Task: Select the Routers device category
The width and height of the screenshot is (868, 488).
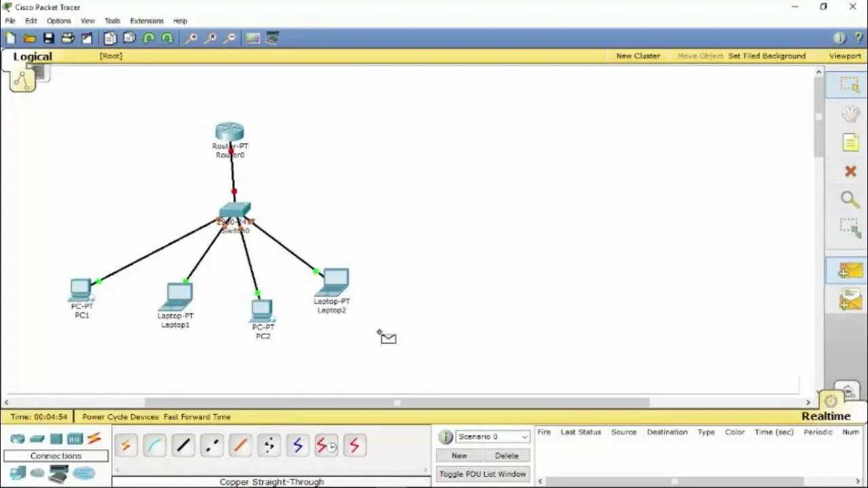Action: (x=18, y=439)
